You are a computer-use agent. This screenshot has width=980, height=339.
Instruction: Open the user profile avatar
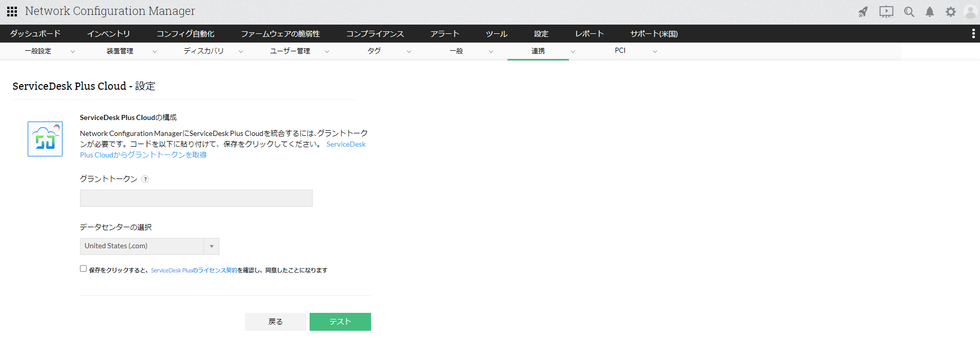click(x=971, y=12)
